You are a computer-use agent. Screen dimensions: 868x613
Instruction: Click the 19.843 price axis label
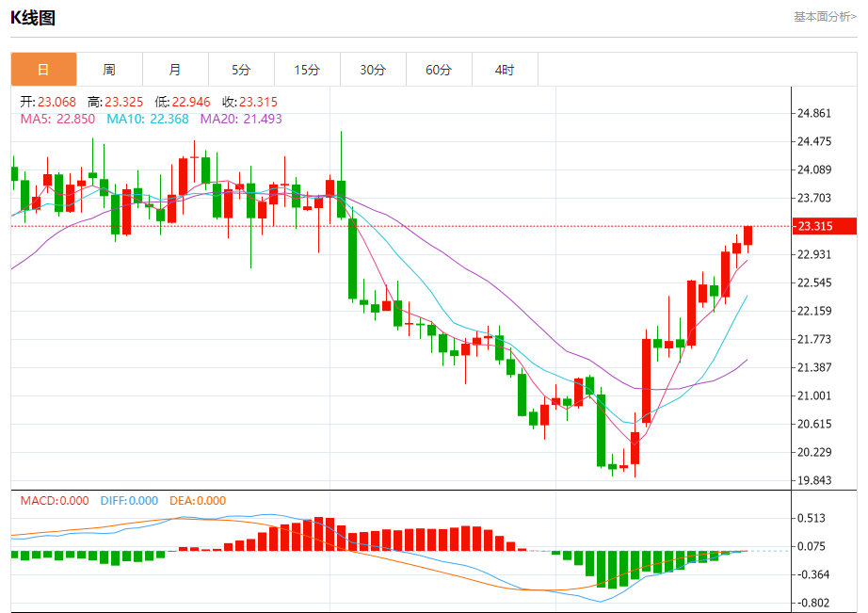(x=813, y=480)
